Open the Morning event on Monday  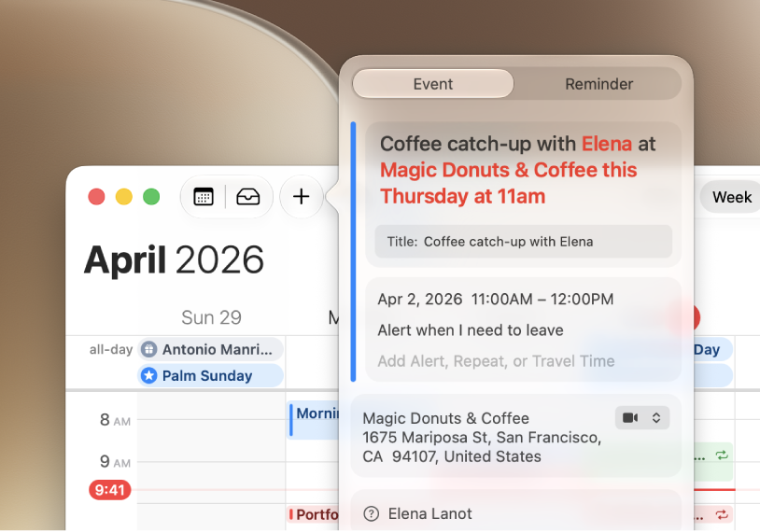click(315, 421)
